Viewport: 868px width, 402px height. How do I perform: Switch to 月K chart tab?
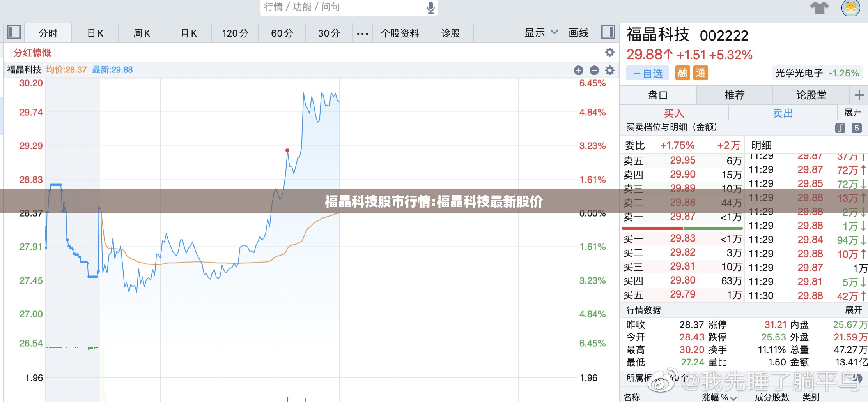point(189,33)
